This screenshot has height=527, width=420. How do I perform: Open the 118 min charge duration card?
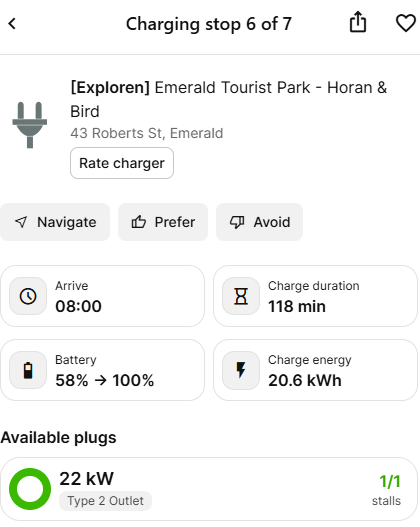(x=316, y=296)
